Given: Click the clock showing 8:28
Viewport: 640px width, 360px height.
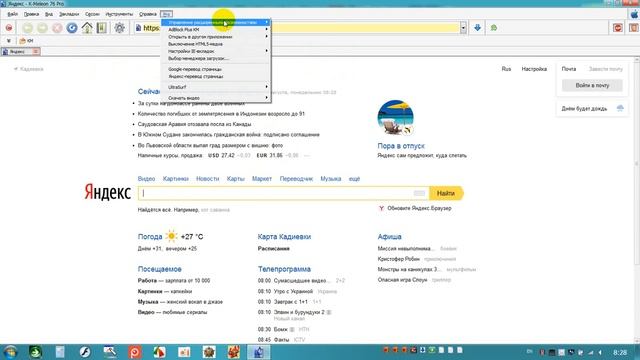Looking at the screenshot, I should (620, 352).
